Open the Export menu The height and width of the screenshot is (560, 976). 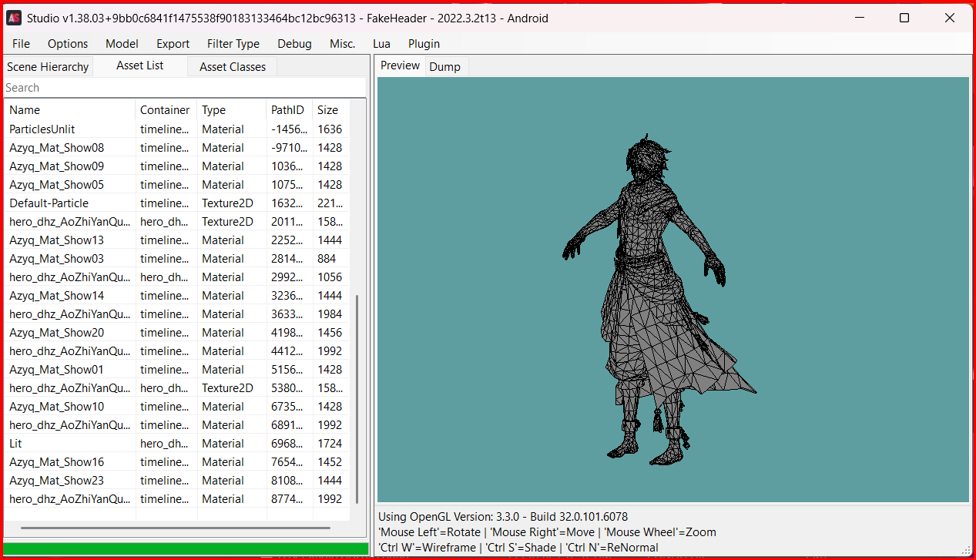[173, 44]
